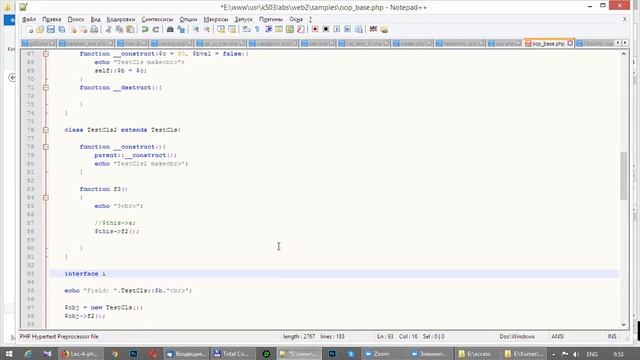
Task: Zoom out of the editor text
Action: pos(207,29)
